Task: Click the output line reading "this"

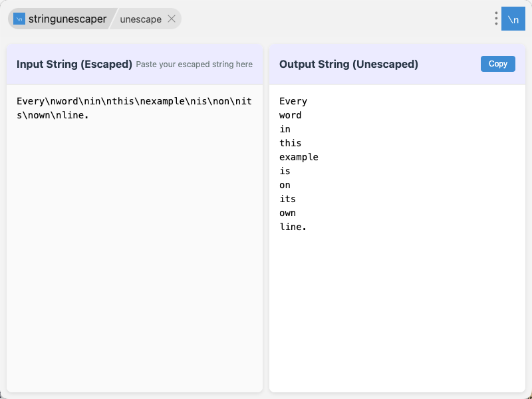Action: [291, 143]
